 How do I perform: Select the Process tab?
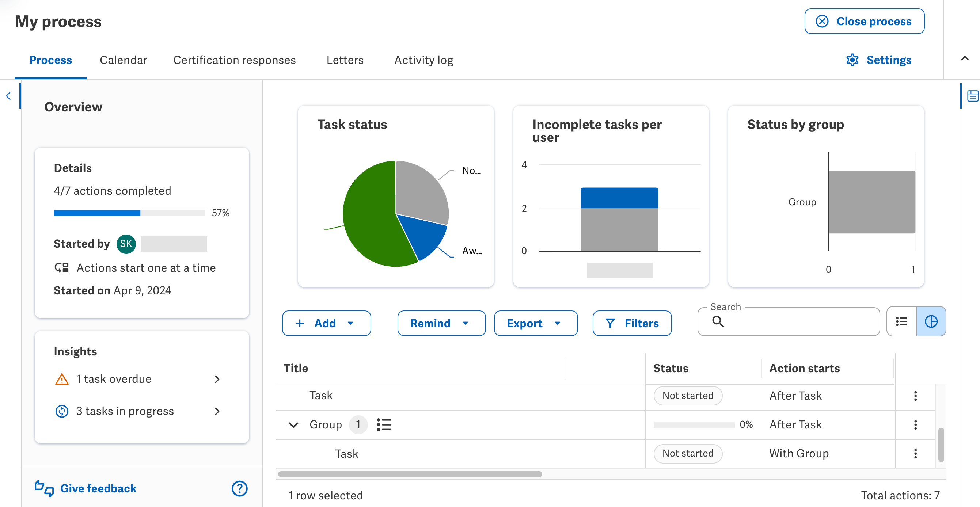tap(50, 60)
